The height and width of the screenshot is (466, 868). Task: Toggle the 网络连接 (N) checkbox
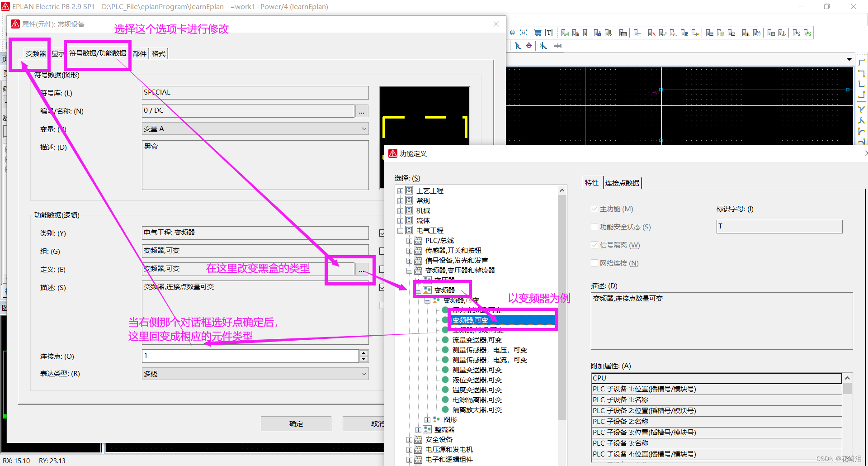pos(594,263)
